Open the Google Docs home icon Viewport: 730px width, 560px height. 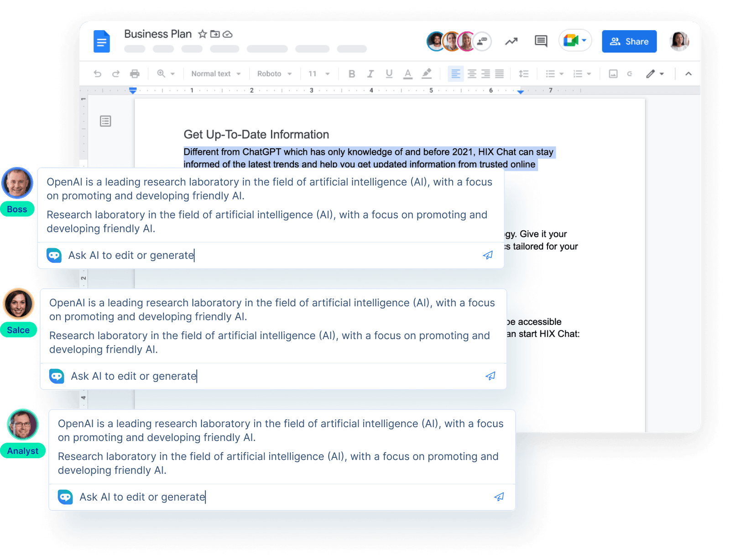click(102, 41)
